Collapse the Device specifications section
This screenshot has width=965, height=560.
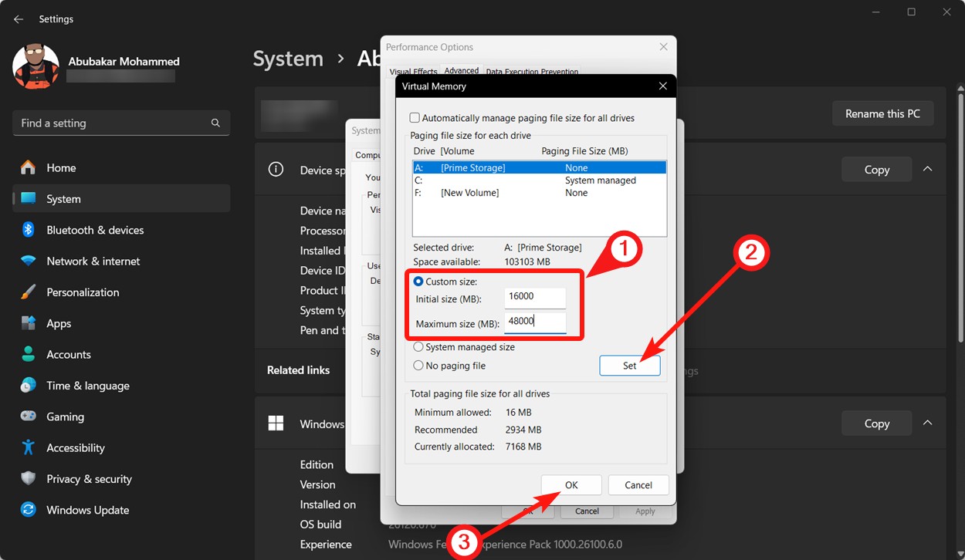pos(927,169)
